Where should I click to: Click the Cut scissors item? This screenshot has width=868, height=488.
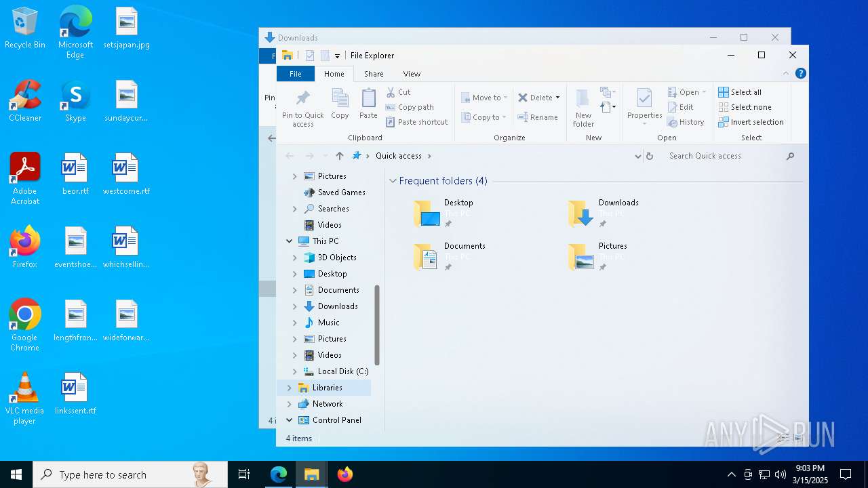click(x=399, y=92)
